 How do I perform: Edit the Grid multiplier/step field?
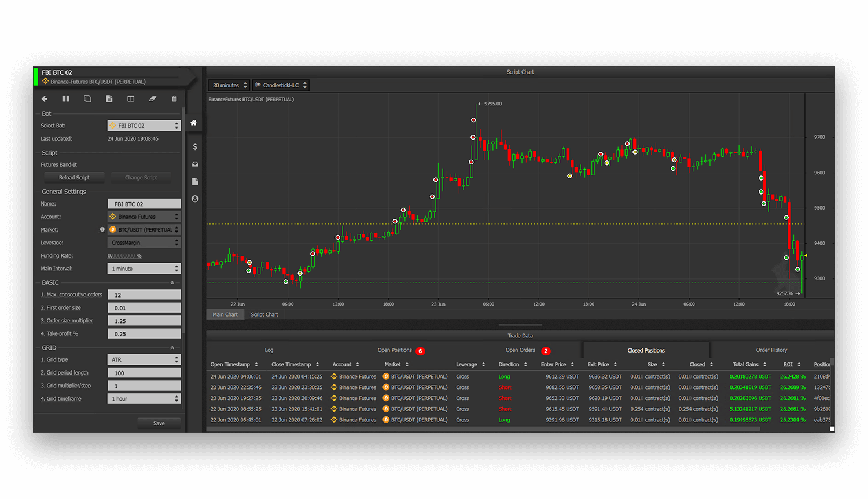pos(144,386)
